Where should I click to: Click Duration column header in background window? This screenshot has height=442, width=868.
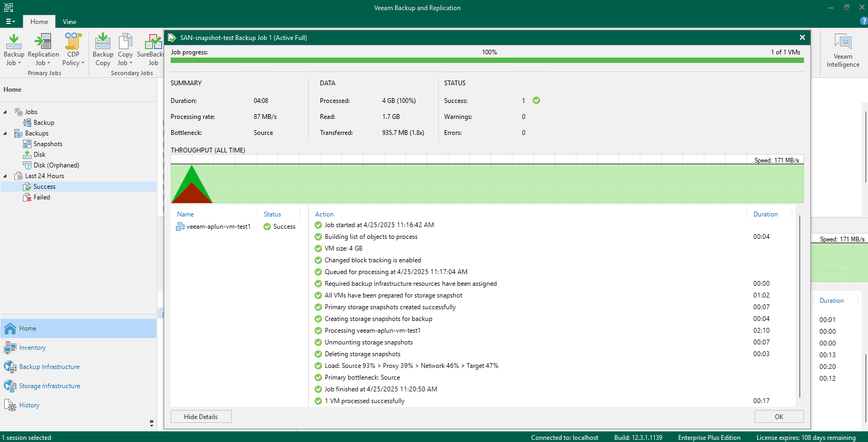[x=832, y=301]
